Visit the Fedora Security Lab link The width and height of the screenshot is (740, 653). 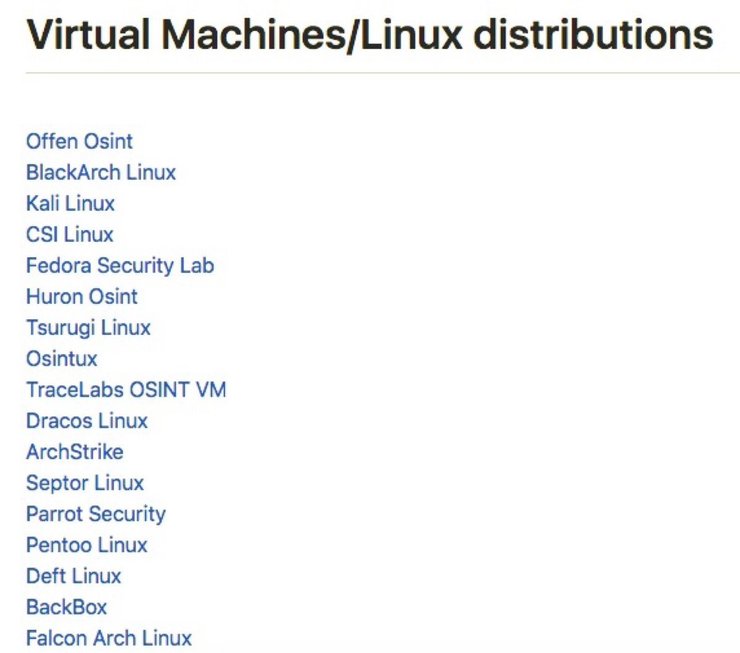(120, 266)
